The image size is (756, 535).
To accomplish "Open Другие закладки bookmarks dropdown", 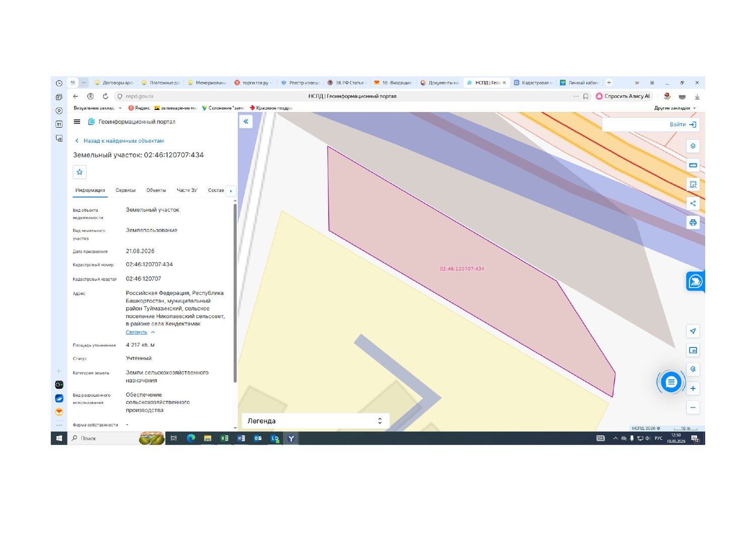I will tap(675, 108).
